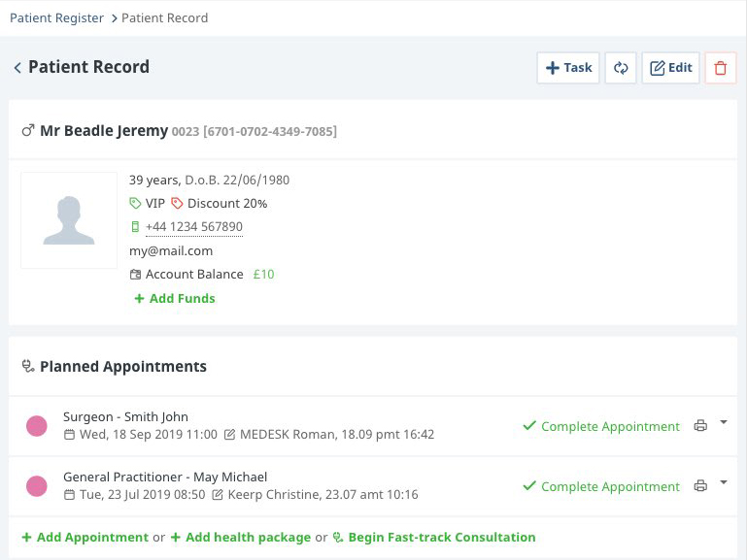747x560 pixels.
Task: Click Add health package link
Action: [241, 537]
